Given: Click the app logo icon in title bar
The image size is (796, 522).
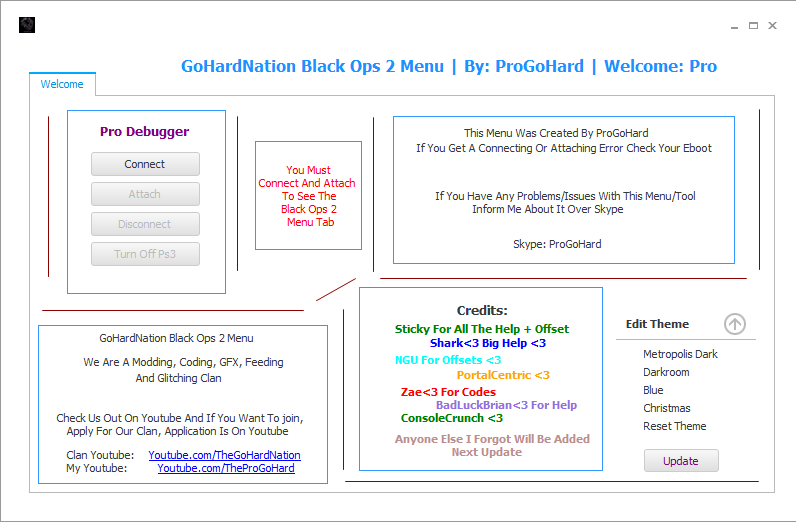Looking at the screenshot, I should (27, 25).
